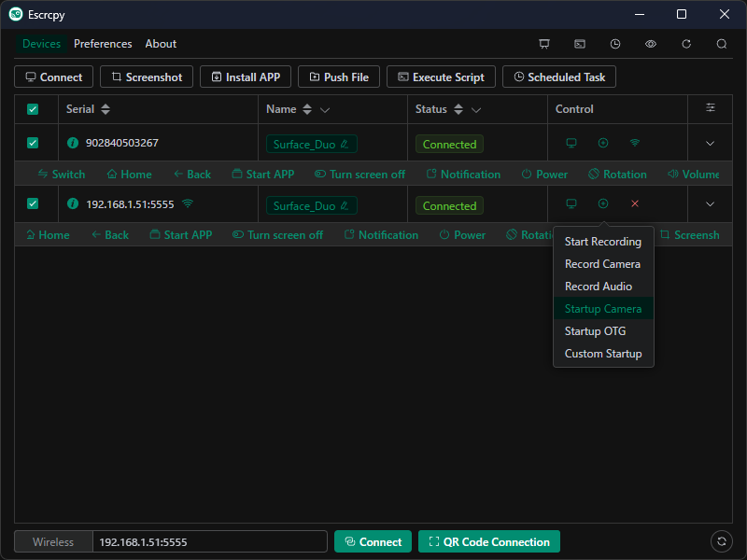Toggle the select-all checkbox in table header
747x560 pixels.
point(33,109)
